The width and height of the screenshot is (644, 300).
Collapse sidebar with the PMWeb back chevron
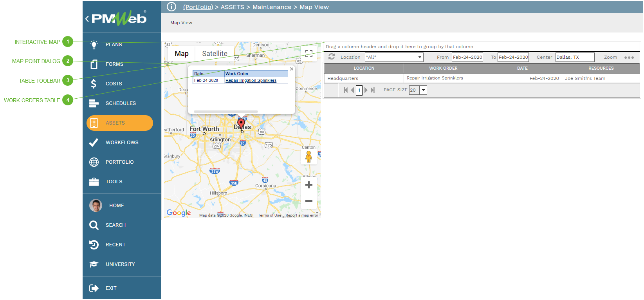tap(87, 18)
